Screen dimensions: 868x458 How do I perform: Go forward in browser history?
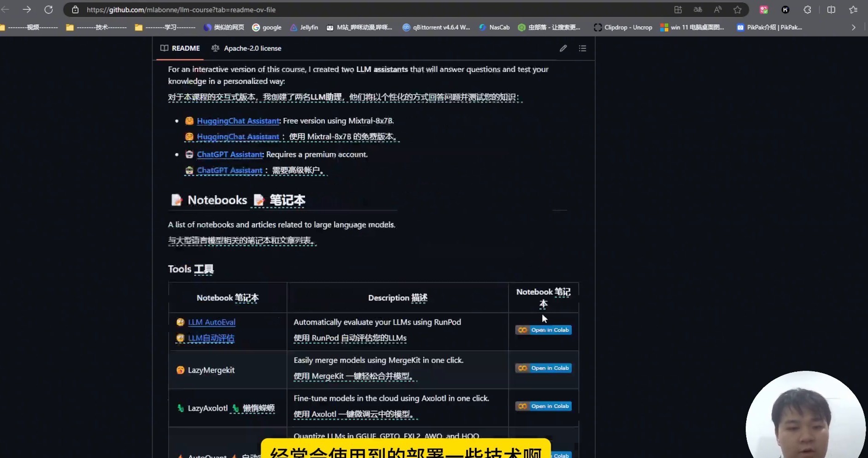27,9
